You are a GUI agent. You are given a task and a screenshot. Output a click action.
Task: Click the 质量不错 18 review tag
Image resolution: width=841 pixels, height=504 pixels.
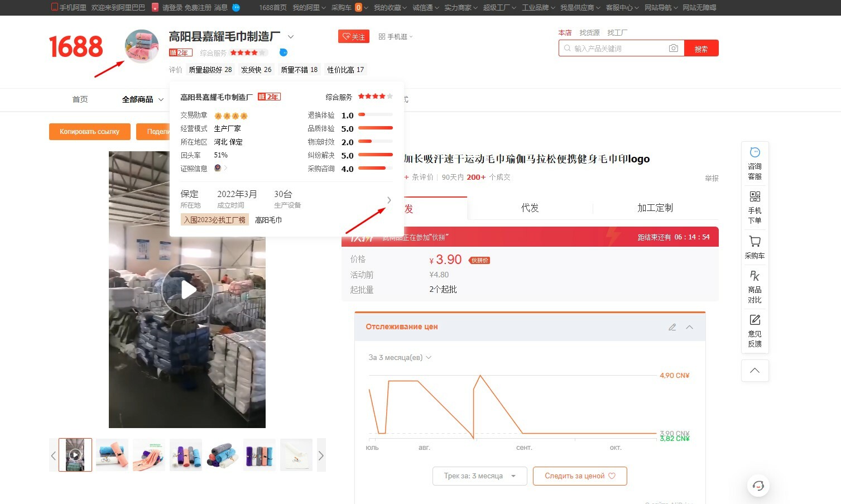pos(299,70)
